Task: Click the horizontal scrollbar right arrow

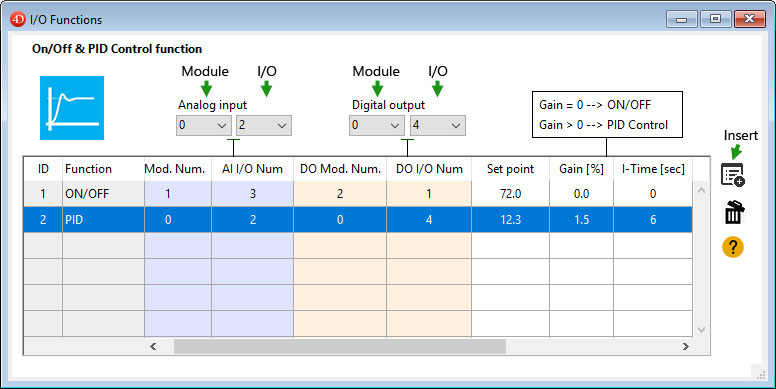Action: (685, 346)
